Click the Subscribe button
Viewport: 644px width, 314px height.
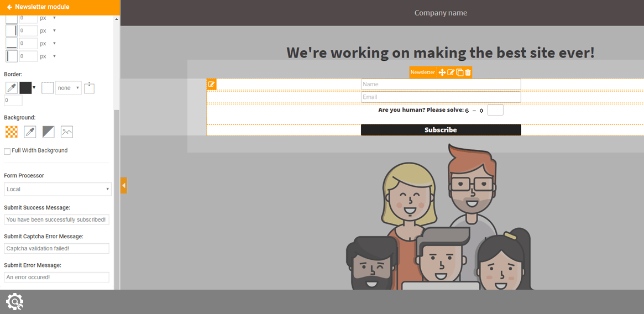441,130
